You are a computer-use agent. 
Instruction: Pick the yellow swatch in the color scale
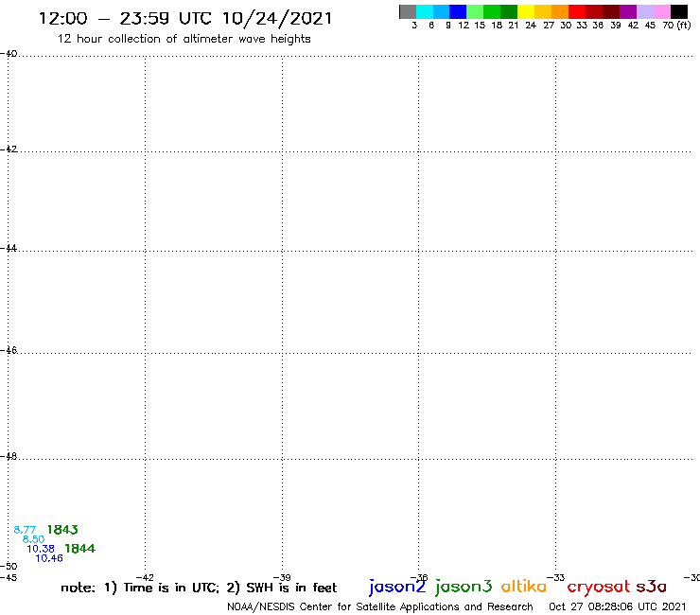[526, 11]
